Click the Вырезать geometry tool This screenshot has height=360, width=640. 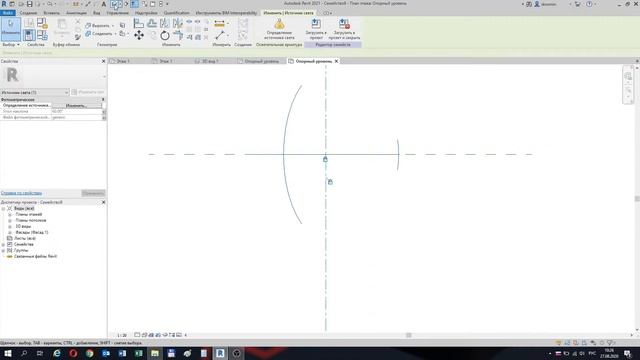98,25
